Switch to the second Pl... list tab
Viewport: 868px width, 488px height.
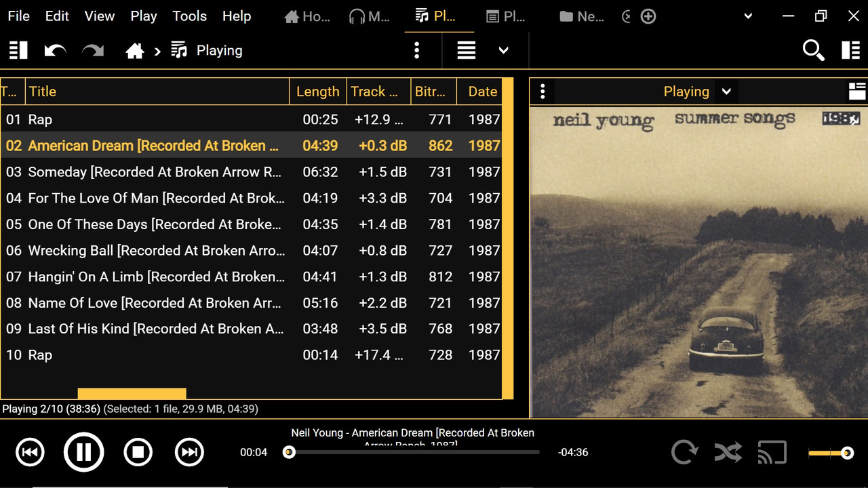click(506, 16)
